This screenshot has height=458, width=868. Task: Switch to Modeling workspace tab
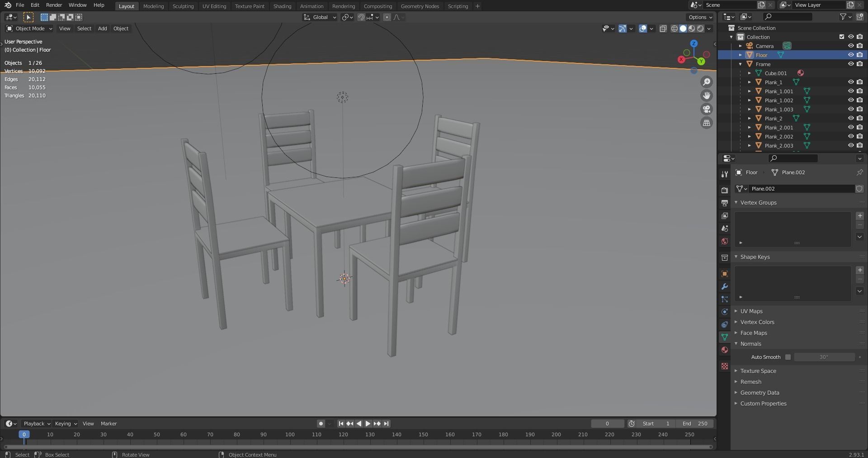153,6
